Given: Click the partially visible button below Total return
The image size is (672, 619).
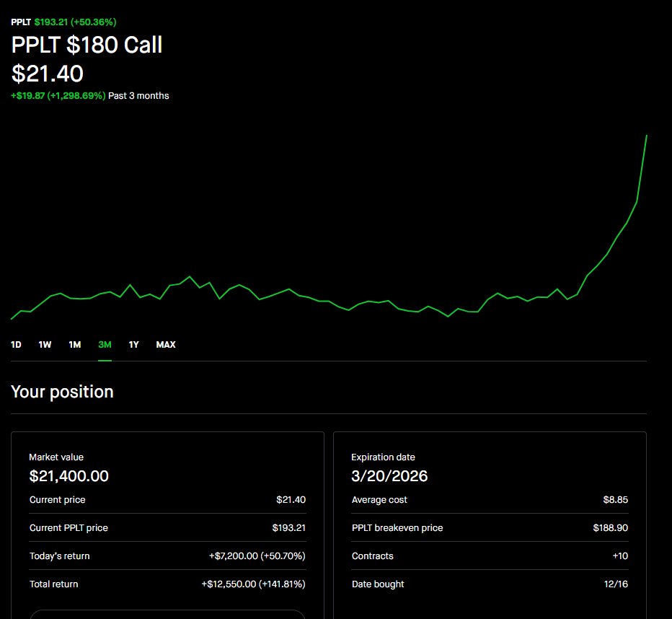Looking at the screenshot, I should [167, 614].
